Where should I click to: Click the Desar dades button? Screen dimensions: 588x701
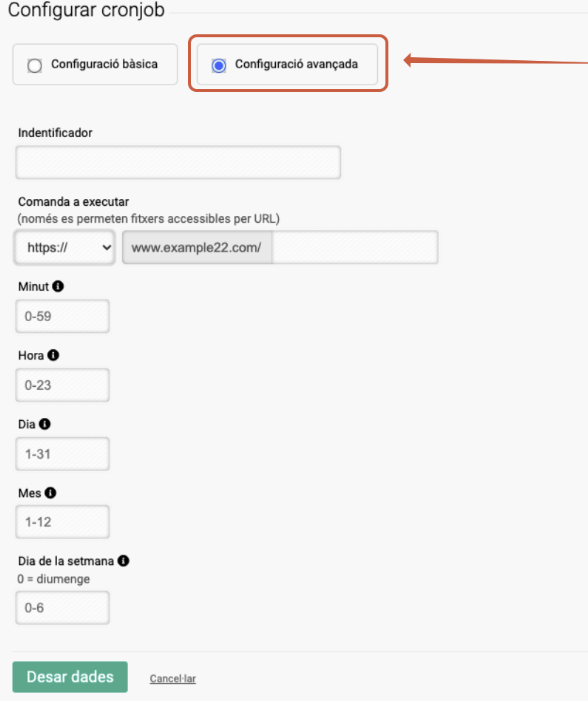click(x=70, y=677)
